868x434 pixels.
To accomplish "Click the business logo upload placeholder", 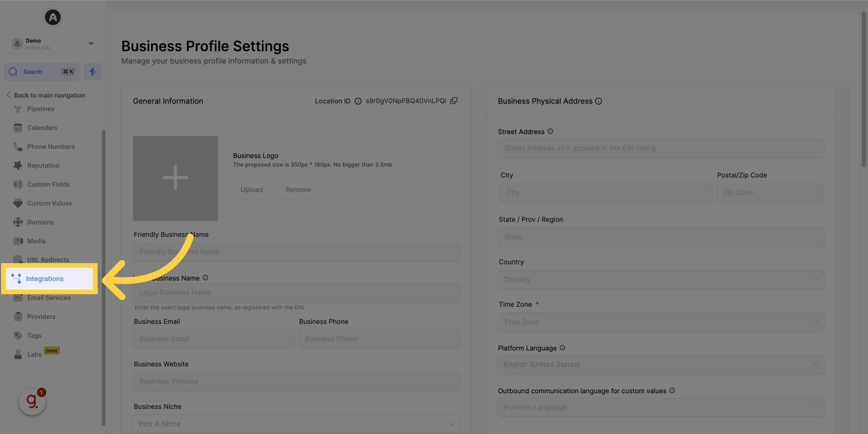I will pyautogui.click(x=175, y=178).
